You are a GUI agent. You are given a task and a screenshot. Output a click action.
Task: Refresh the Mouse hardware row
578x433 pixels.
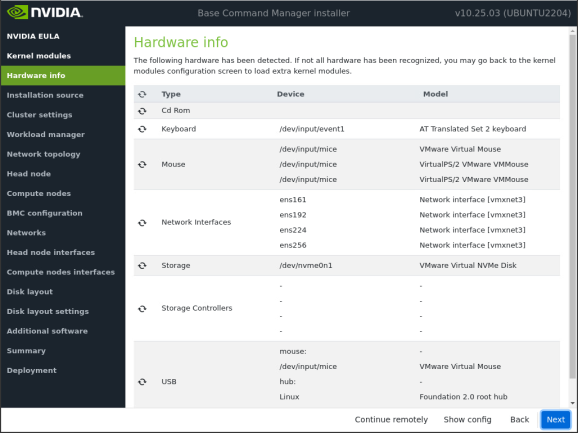(x=142, y=164)
